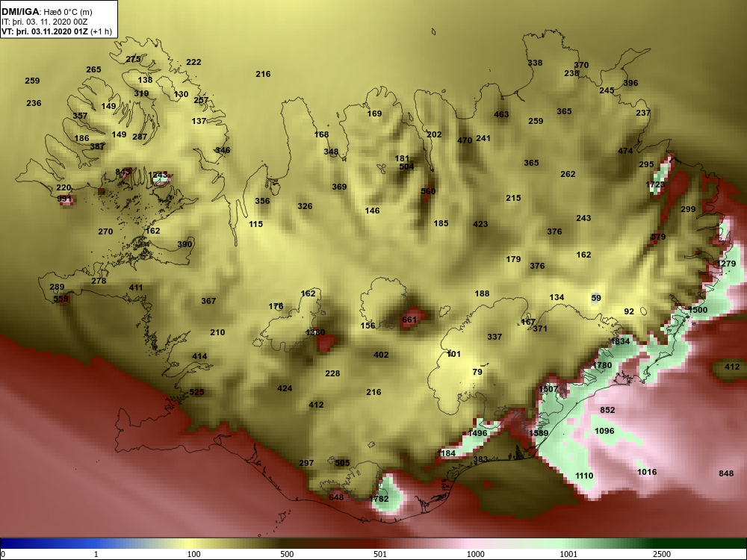This screenshot has width=747, height=560.
Task: Click the map value '1110'
Action: click(x=584, y=476)
